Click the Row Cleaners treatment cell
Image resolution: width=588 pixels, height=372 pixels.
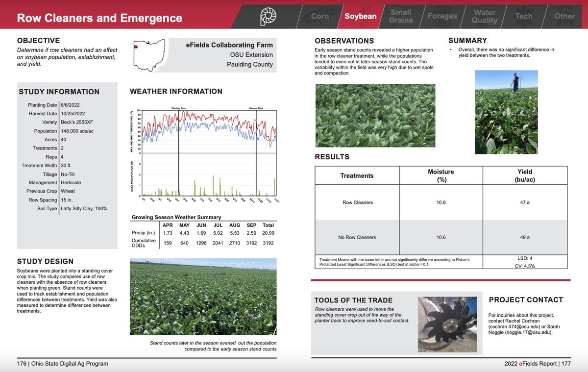(357, 202)
